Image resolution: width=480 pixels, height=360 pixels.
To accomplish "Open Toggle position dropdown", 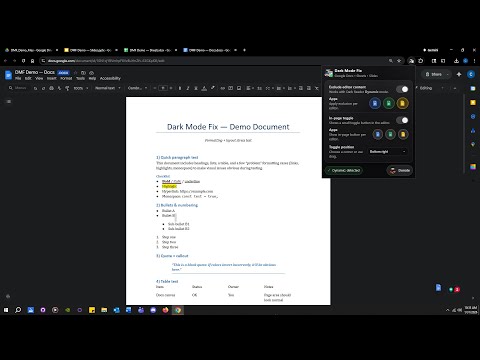I will [387, 151].
